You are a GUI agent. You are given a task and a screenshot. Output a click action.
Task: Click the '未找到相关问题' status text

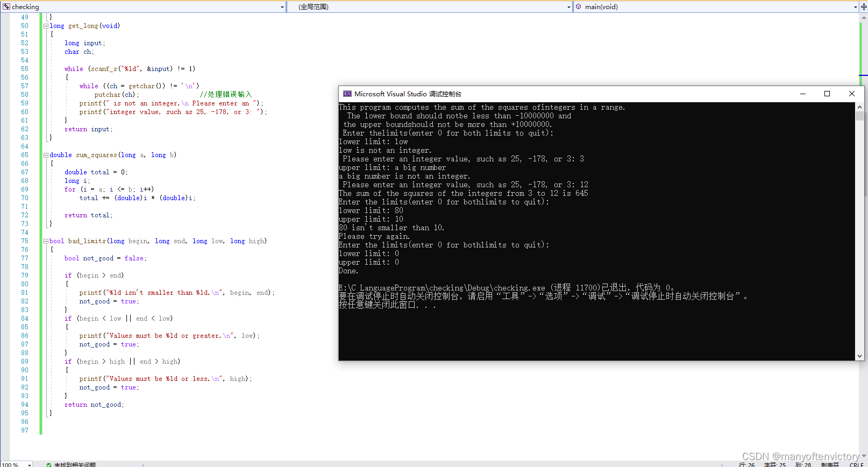coord(75,464)
